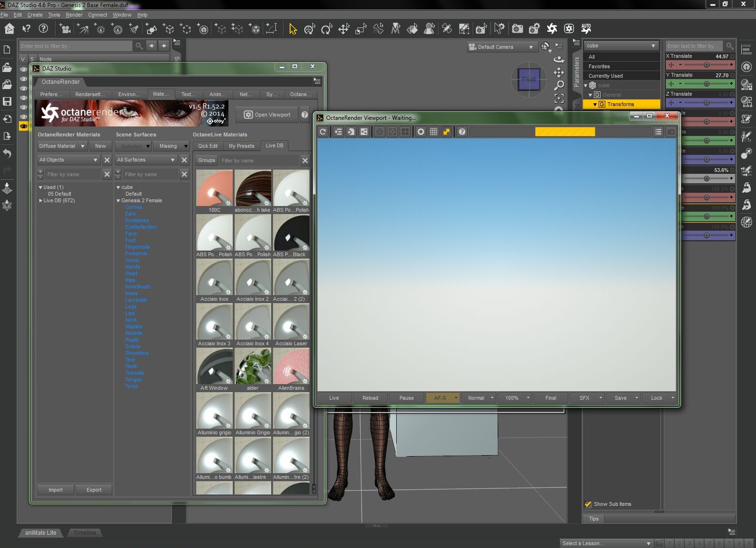This screenshot has height=548, width=756.
Task: Toggle the topmost eye icon in the Scene list
Action: 24,69
